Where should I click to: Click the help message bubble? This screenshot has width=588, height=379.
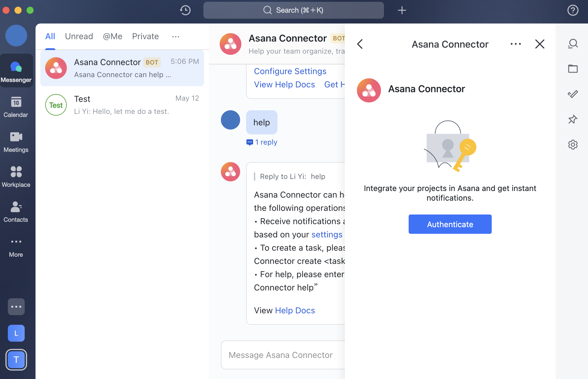pyautogui.click(x=262, y=122)
